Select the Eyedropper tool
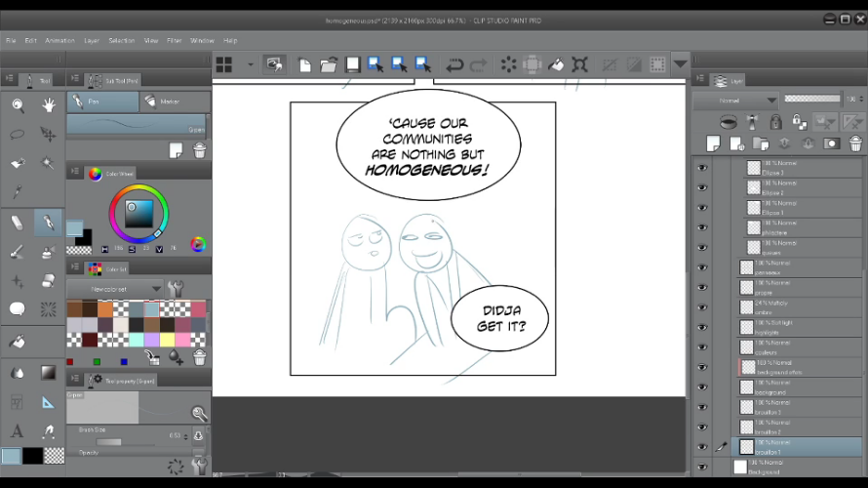Viewport: 868px width, 488px height. (18, 192)
